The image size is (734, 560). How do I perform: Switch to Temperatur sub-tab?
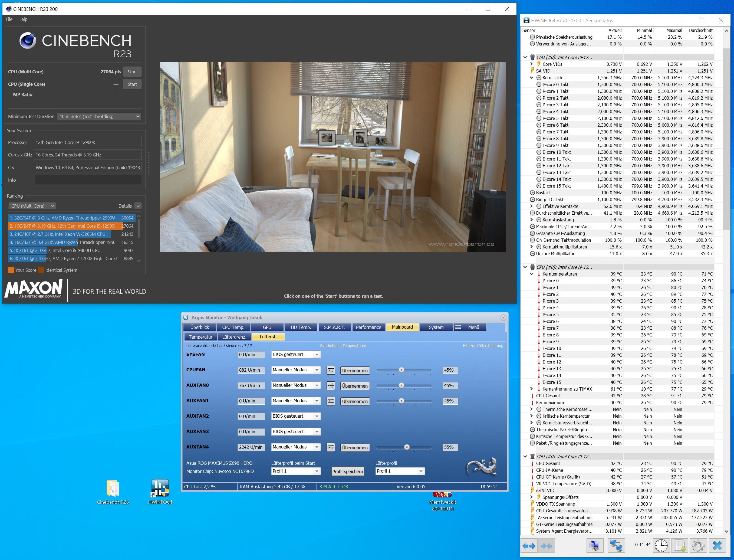point(200,337)
